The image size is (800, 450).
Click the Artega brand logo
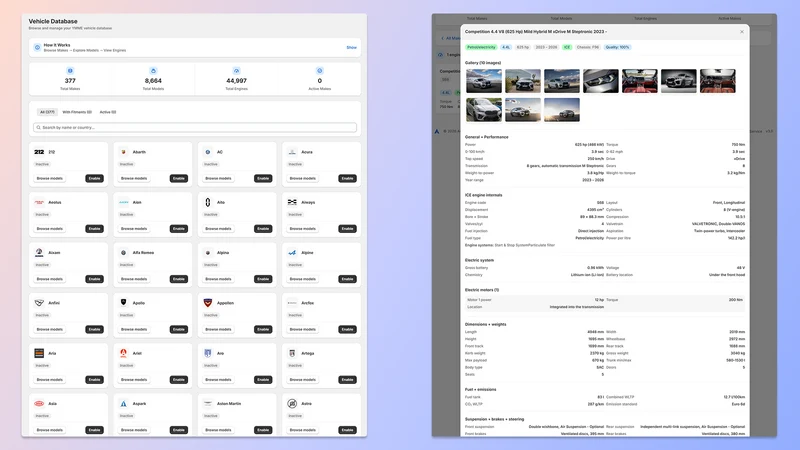click(x=292, y=353)
